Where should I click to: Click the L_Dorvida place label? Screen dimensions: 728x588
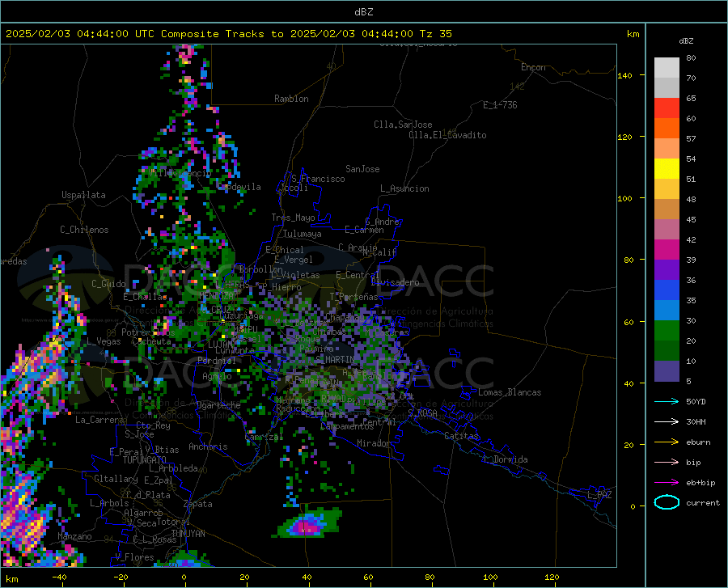[505, 459]
